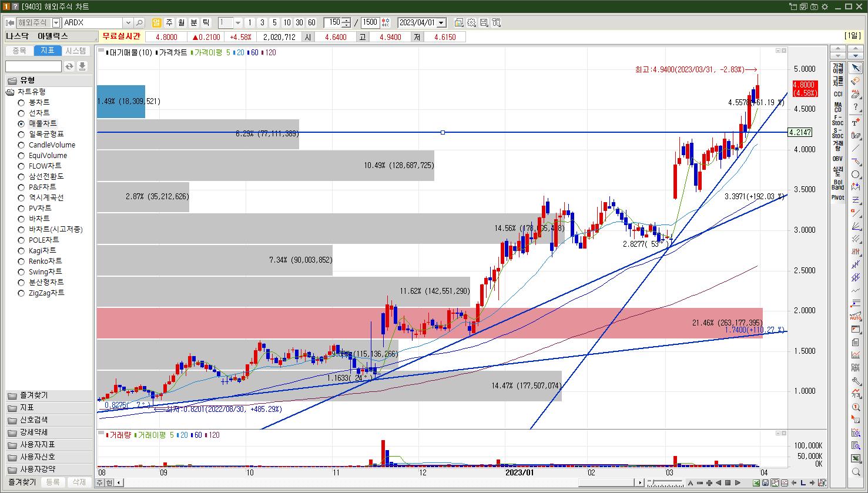Select 일목균형표 chart type radio
Viewport: 868px width, 493px height.
click(x=21, y=134)
